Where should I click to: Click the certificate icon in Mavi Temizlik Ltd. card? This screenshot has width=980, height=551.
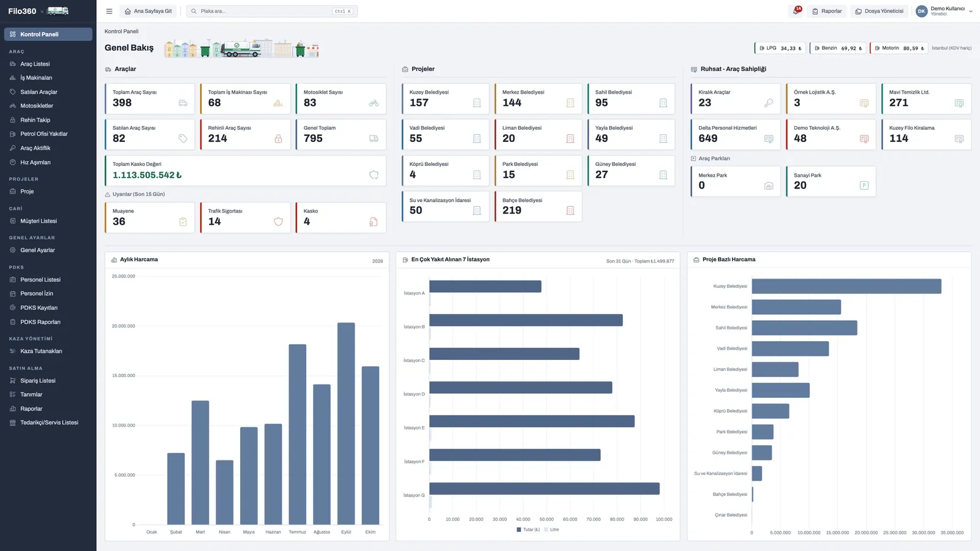(x=959, y=103)
